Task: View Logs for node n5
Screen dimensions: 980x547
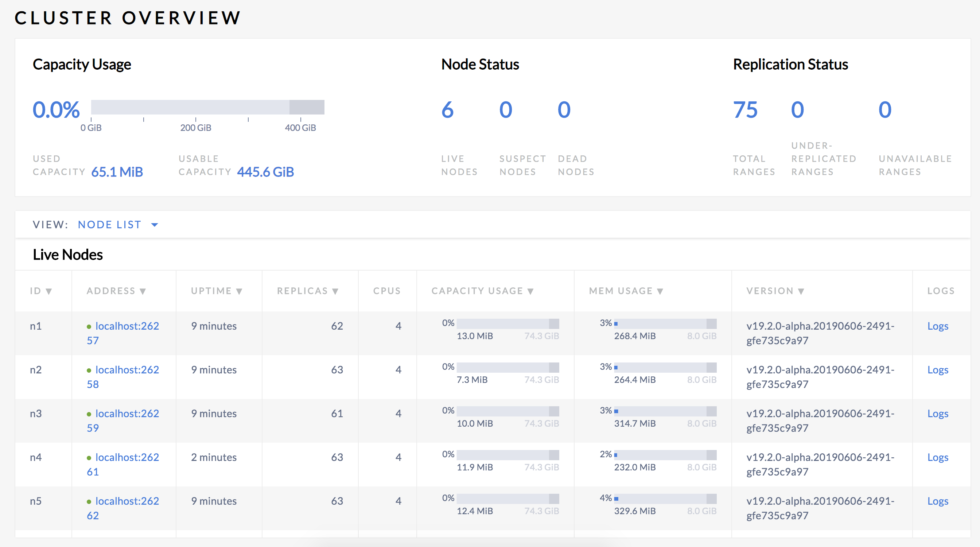Action: coord(938,501)
